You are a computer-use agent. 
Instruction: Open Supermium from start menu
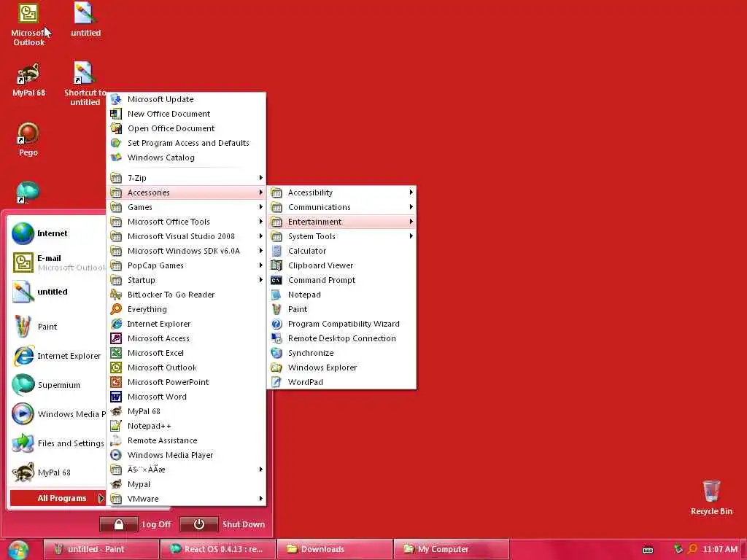coord(57,385)
